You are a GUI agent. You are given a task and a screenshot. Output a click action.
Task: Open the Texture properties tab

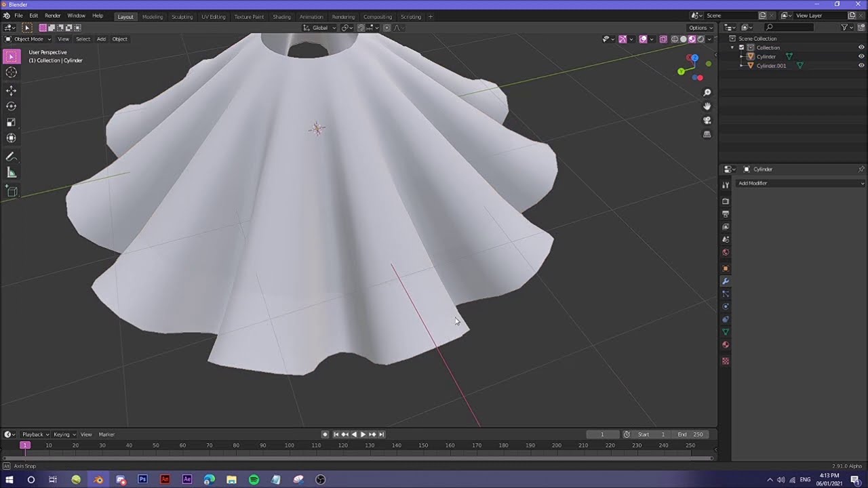[x=726, y=361]
